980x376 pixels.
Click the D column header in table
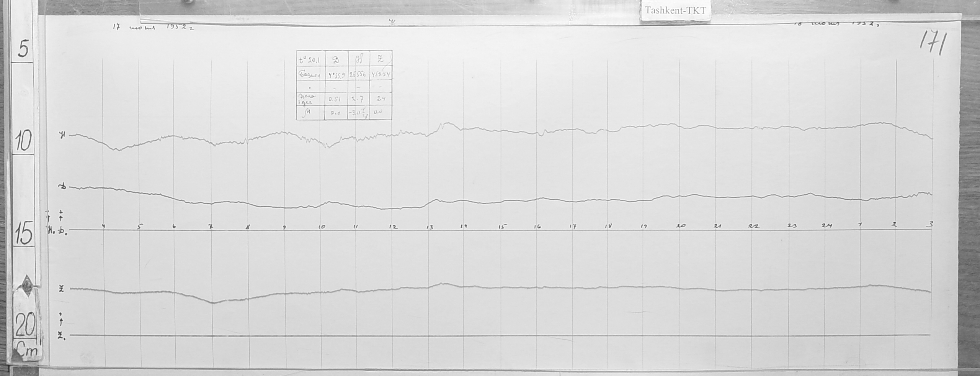click(336, 59)
